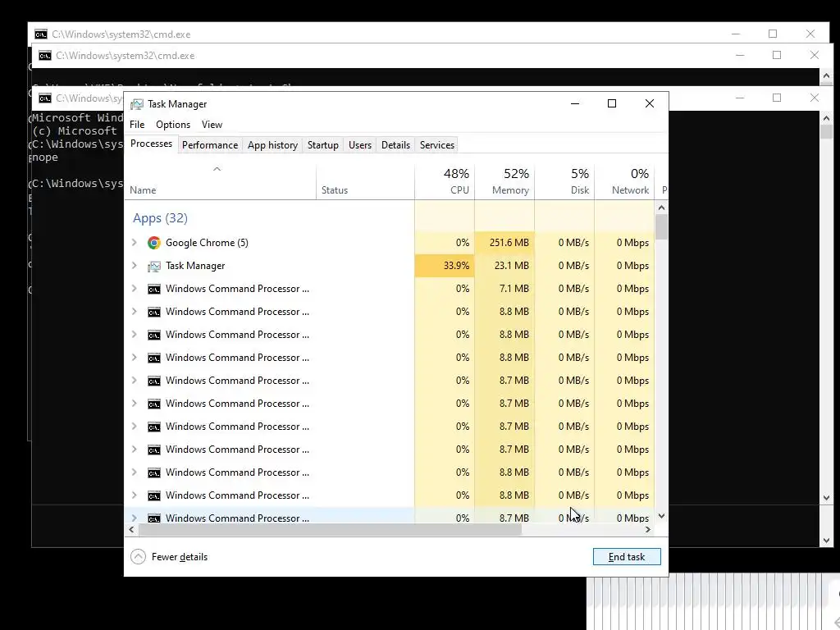Switch to the App history tab
The image size is (840, 630).
272,145
